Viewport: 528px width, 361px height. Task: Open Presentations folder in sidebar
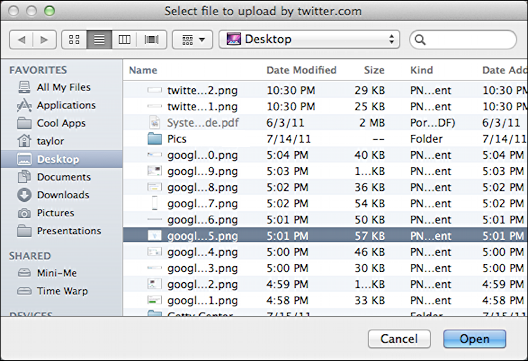tap(62, 231)
